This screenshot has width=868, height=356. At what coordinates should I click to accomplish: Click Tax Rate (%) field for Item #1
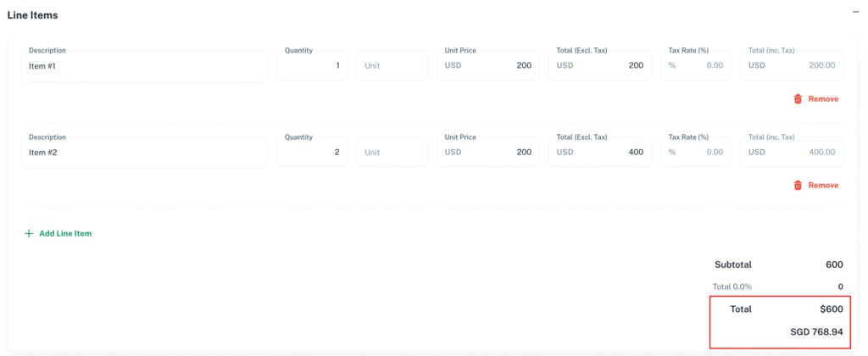click(x=696, y=66)
